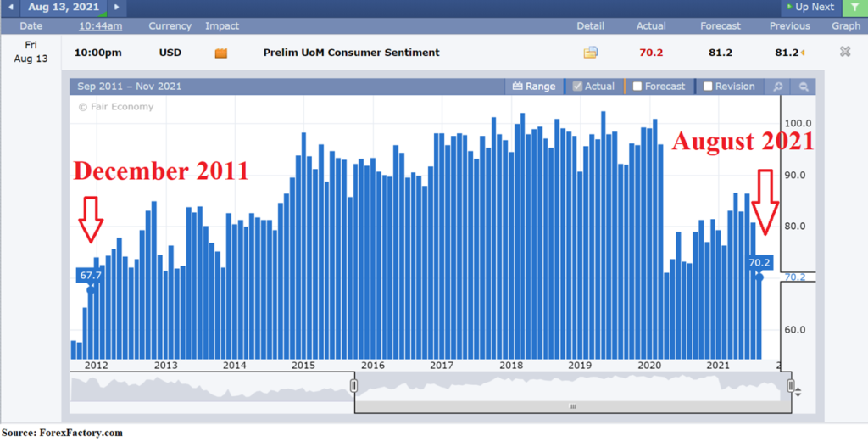Go to next day arrow

116,7
